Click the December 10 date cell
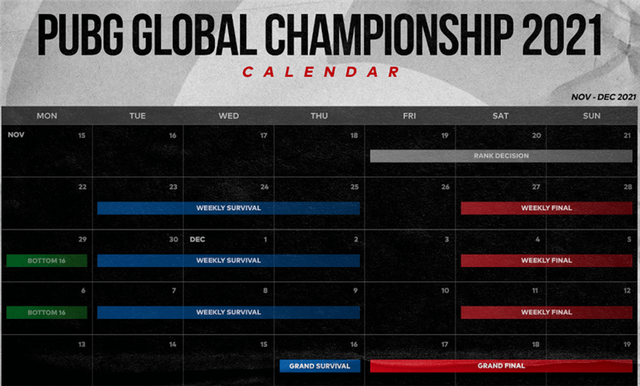The height and width of the screenshot is (386, 640). point(410,308)
